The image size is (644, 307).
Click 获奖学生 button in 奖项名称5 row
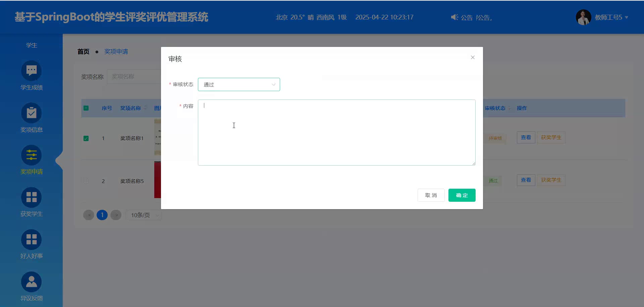(x=551, y=180)
